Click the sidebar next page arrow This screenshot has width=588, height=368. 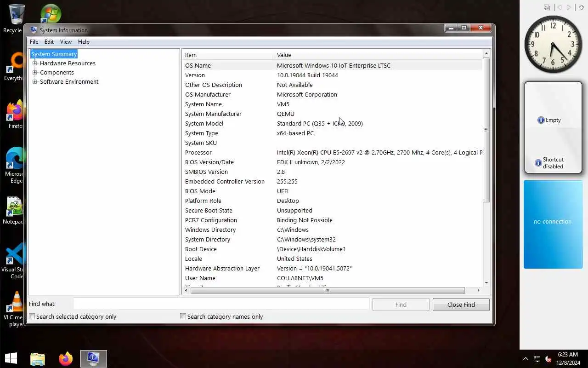click(569, 7)
